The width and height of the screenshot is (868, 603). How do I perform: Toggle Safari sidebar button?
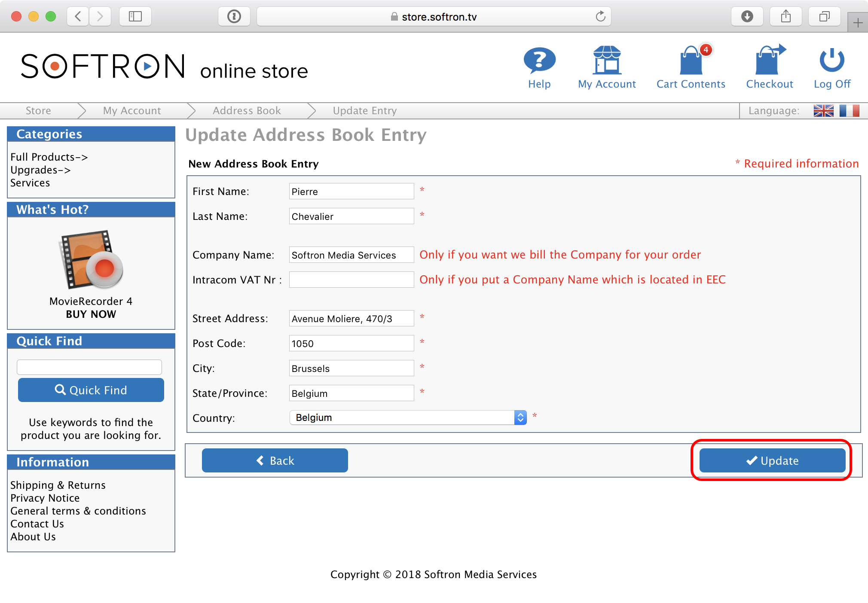[135, 17]
